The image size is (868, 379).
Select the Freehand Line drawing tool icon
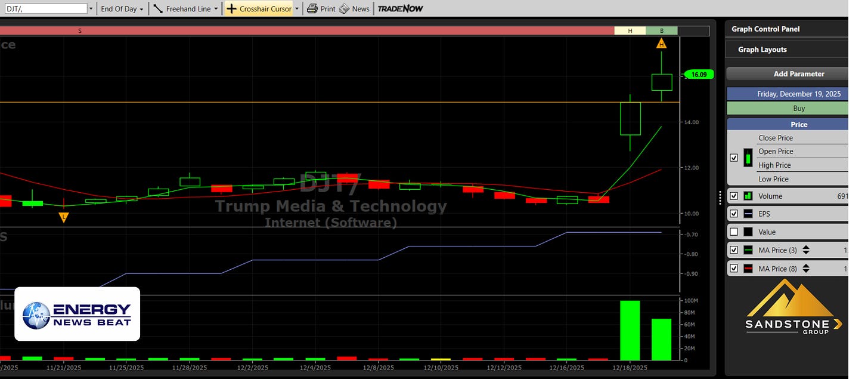(x=158, y=9)
